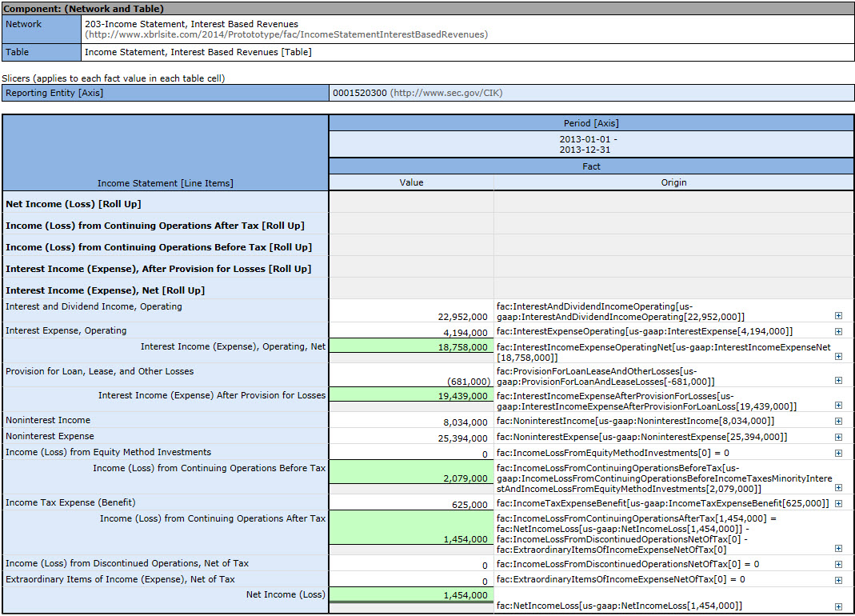The image size is (855, 616).
Task: Expand the Noninterest Expense origin details
Action: point(838,437)
